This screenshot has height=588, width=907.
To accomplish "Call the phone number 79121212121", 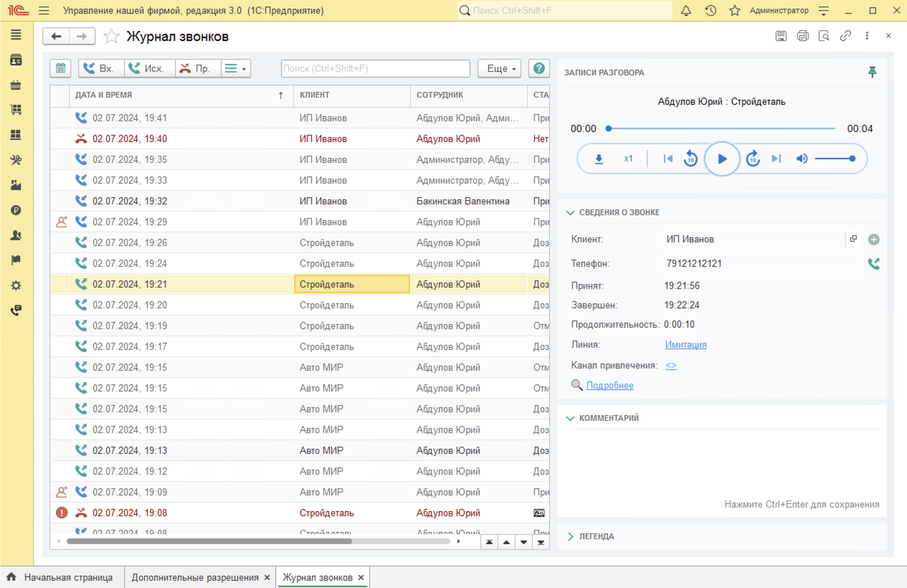I will (873, 264).
